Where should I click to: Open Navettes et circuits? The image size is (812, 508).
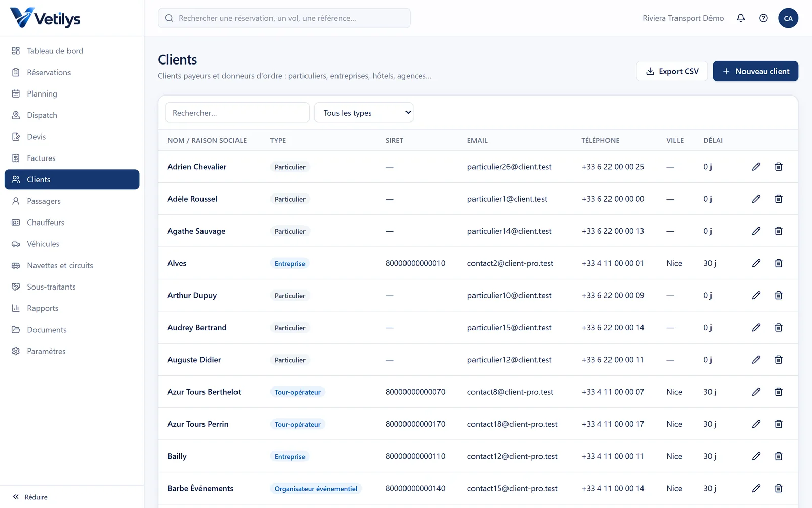pyautogui.click(x=72, y=265)
